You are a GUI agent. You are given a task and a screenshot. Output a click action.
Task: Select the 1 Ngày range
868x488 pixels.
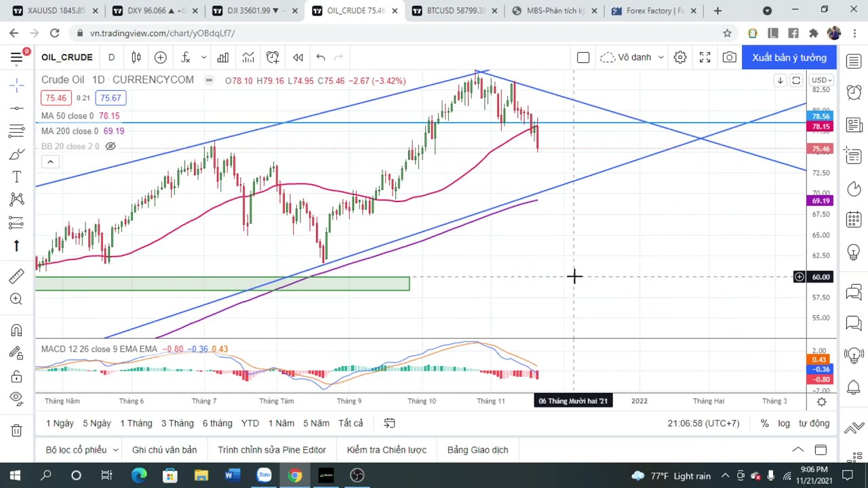click(60, 423)
